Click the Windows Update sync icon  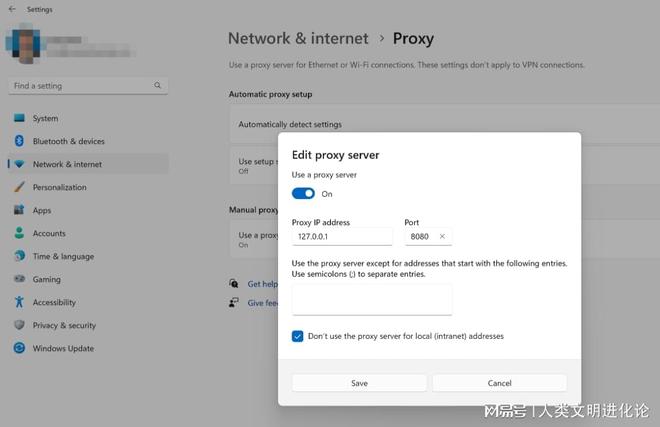[19, 348]
